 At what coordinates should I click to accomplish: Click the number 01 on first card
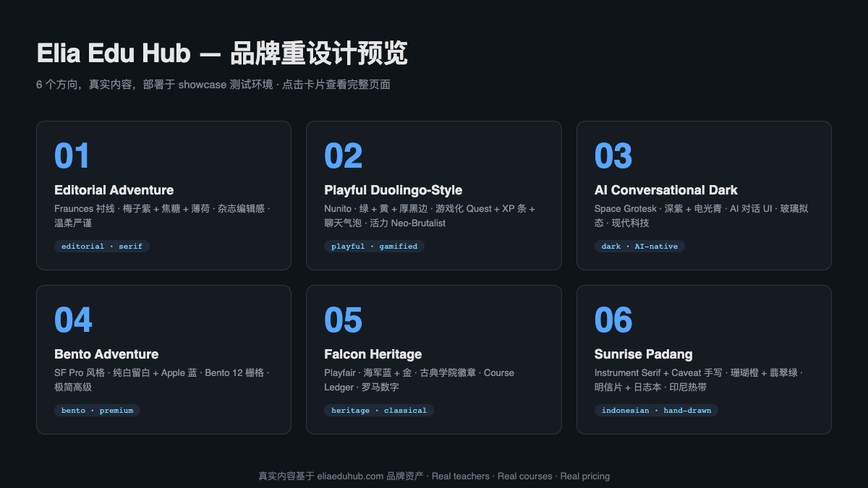pyautogui.click(x=72, y=156)
